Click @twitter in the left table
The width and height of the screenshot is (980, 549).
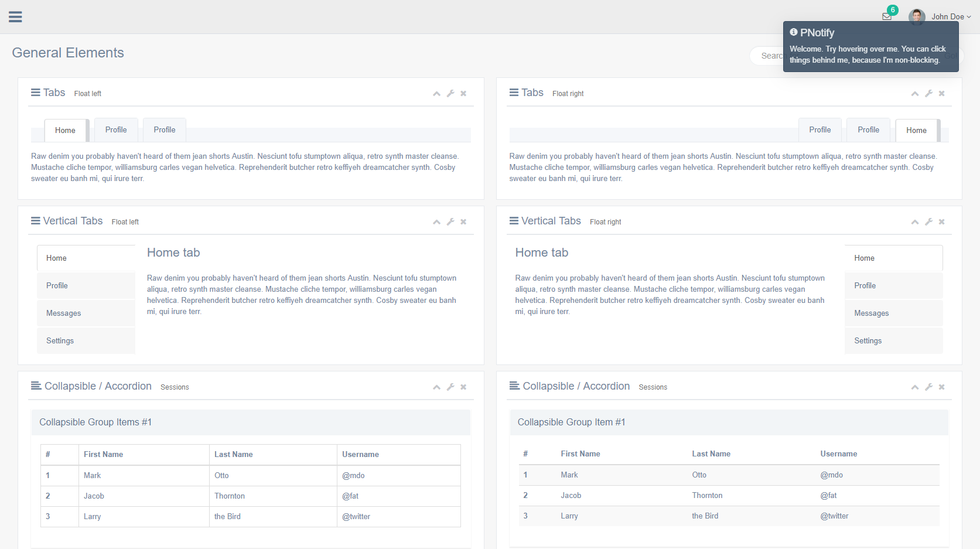pyautogui.click(x=356, y=516)
